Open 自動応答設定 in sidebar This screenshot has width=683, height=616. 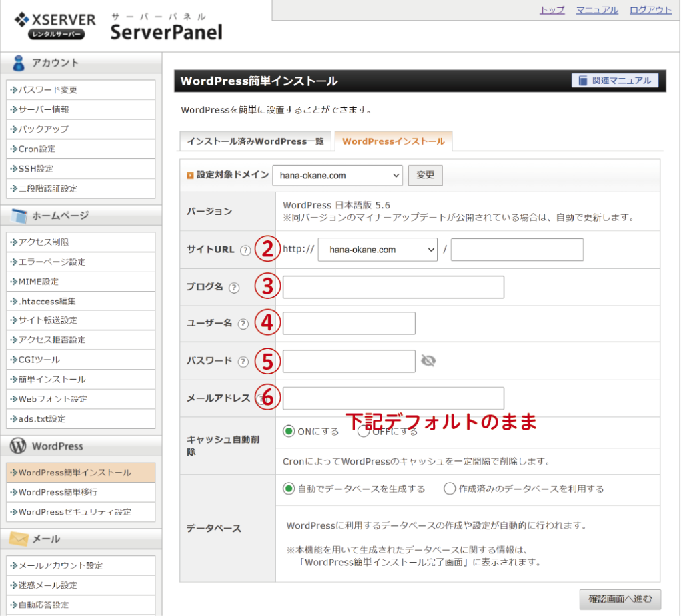[81, 605]
